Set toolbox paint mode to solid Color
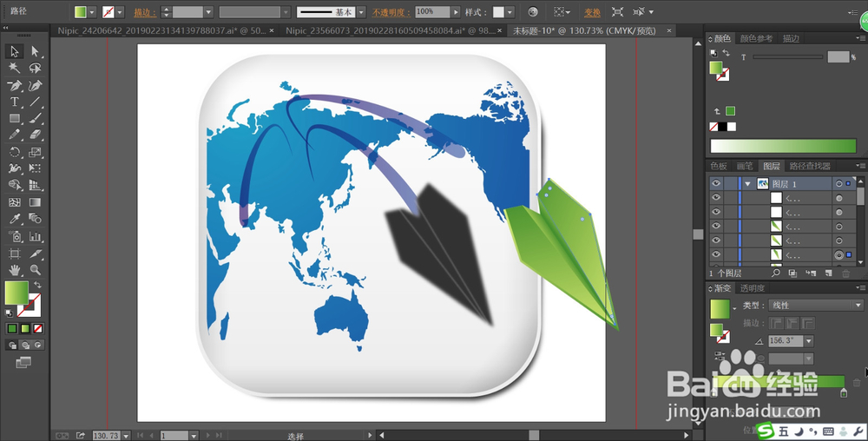Image resolution: width=868 pixels, height=441 pixels. [x=12, y=329]
